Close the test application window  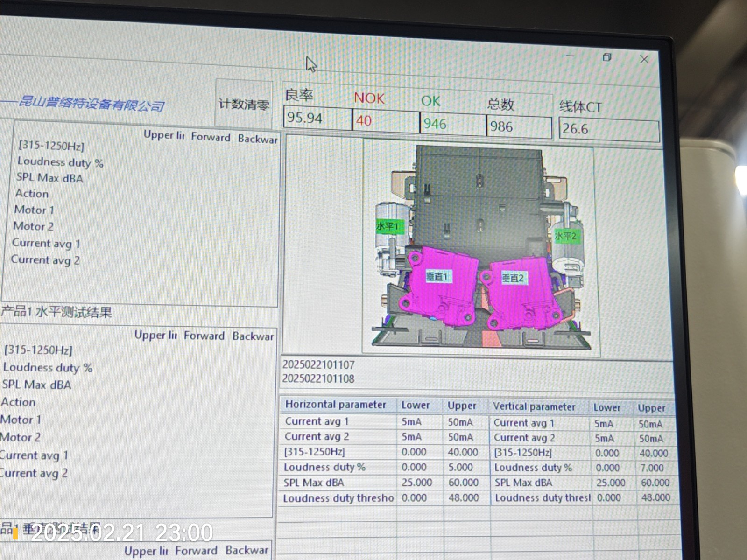pyautogui.click(x=644, y=59)
